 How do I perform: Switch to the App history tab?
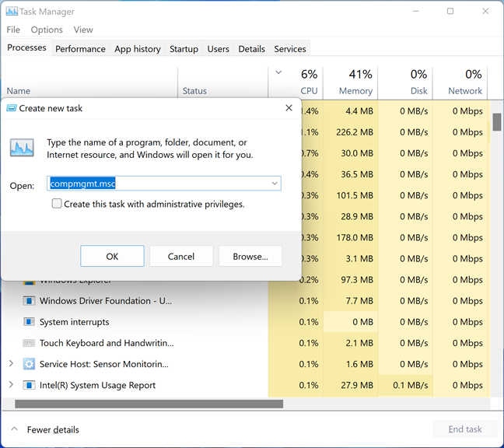click(x=138, y=49)
